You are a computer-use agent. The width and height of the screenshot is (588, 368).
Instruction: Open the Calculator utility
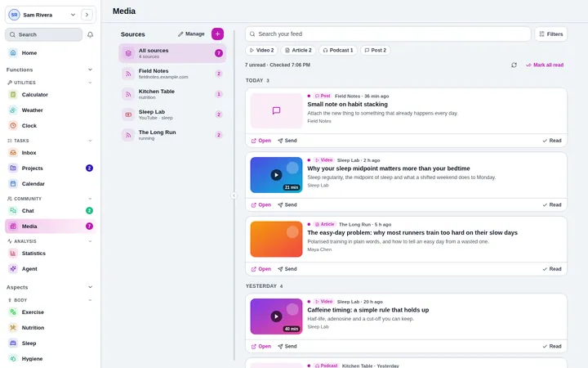point(51,95)
